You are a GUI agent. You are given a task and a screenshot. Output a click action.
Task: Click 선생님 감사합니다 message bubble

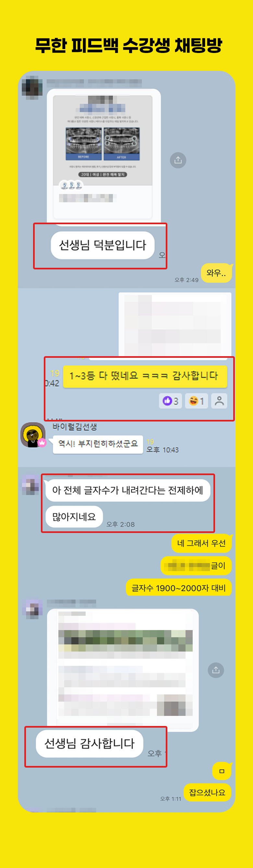point(90,744)
